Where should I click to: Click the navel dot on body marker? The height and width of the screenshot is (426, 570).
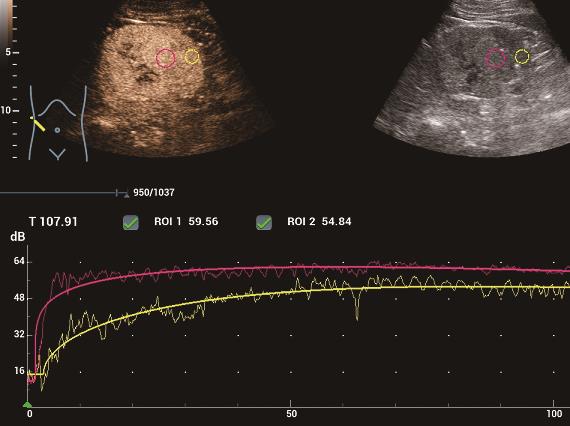tap(57, 130)
